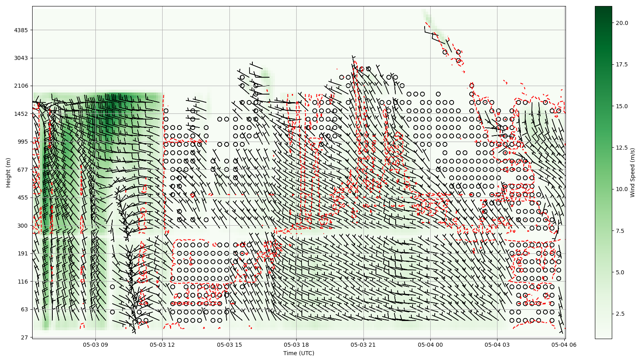This screenshot has width=644, height=362.
Task: Pick the 05-03 18 time tick label
Action: [297, 345]
